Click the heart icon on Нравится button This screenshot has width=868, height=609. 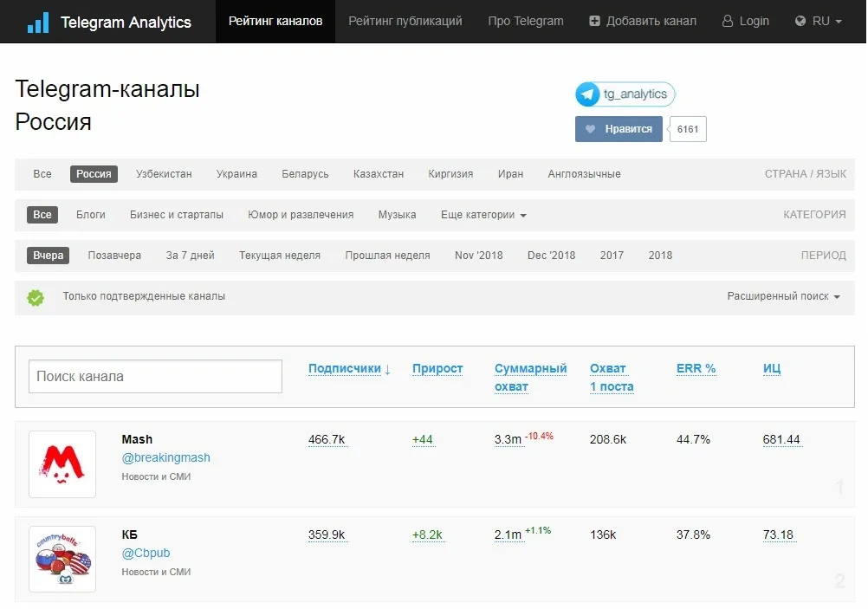pos(590,129)
